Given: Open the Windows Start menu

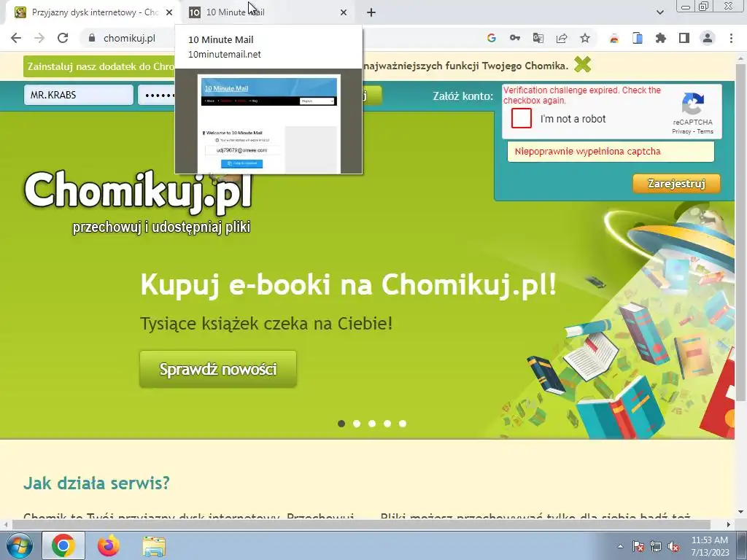Looking at the screenshot, I should coord(19,545).
